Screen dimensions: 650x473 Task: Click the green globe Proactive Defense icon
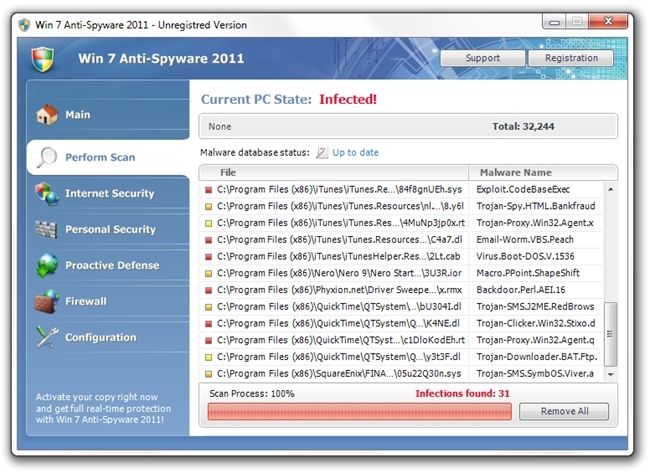[x=47, y=265]
